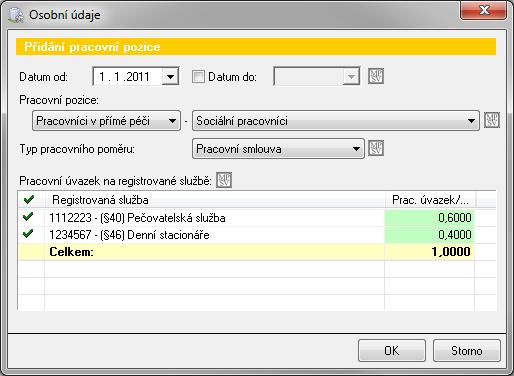This screenshot has height=376, width=514.
Task: Click the MPSV icon next to Pracovní smlouva
Action: (x=376, y=149)
